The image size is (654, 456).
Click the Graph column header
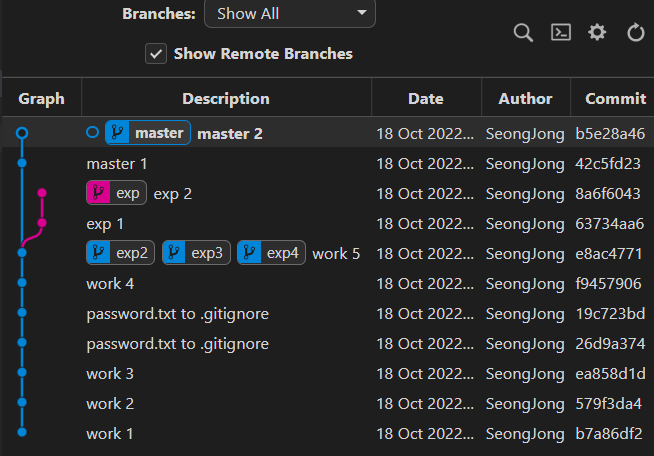pyautogui.click(x=41, y=98)
